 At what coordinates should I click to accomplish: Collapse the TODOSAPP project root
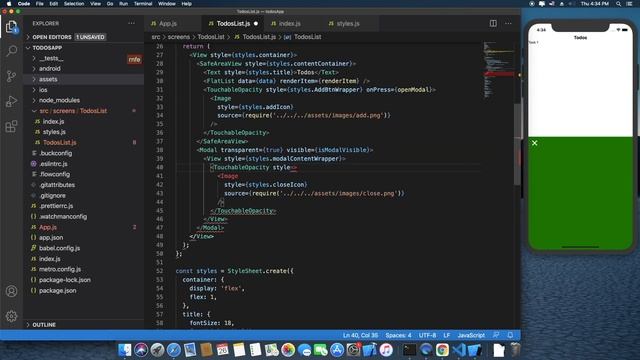click(x=83, y=48)
